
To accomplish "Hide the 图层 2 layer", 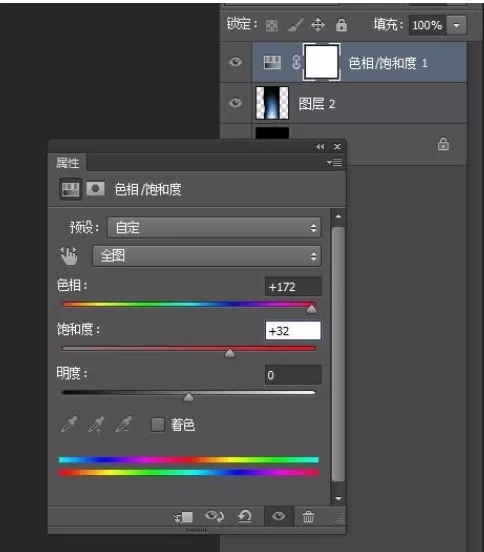I will [x=235, y=103].
